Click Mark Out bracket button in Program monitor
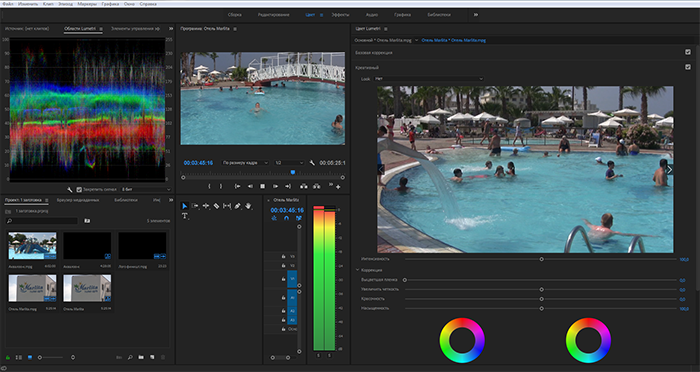700x372 pixels. [221, 186]
